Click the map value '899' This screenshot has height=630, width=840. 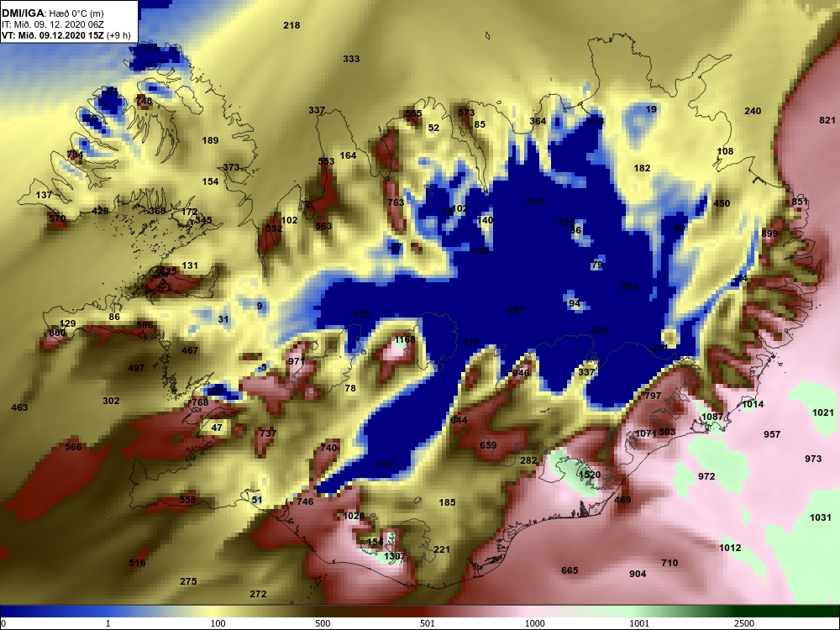(769, 234)
